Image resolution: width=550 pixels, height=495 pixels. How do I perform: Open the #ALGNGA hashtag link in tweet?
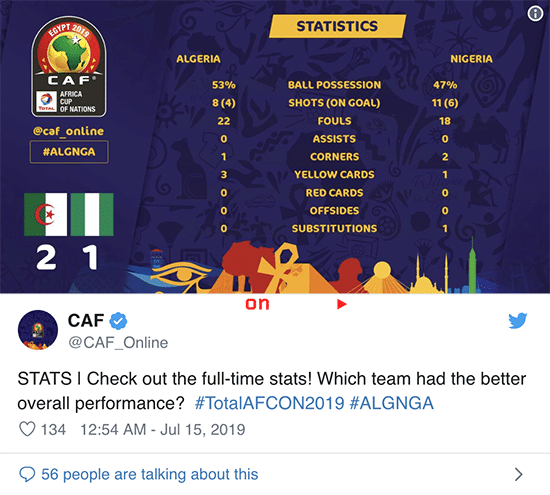click(391, 403)
